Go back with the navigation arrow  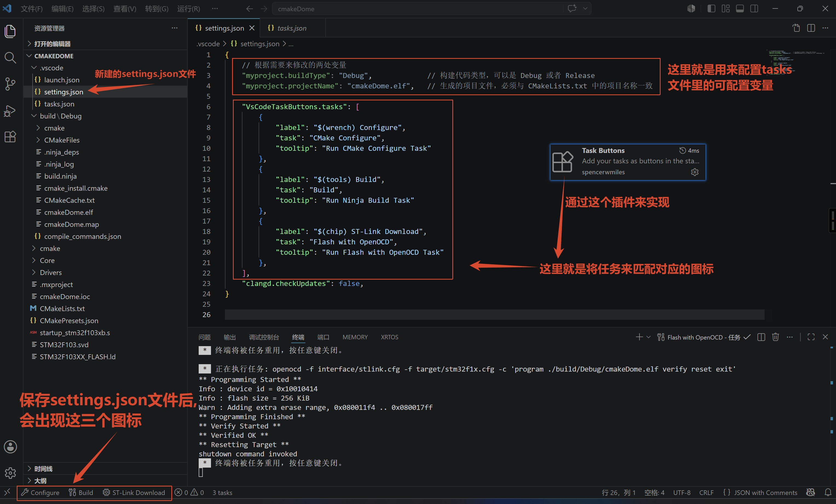[249, 9]
